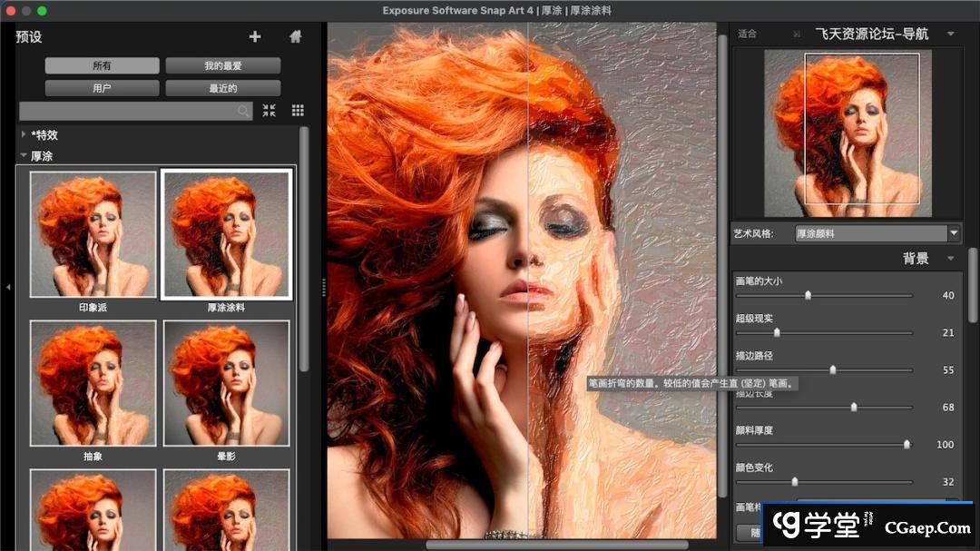The image size is (980, 551).
Task: Expand the *特效 preset category
Action: click(24, 134)
